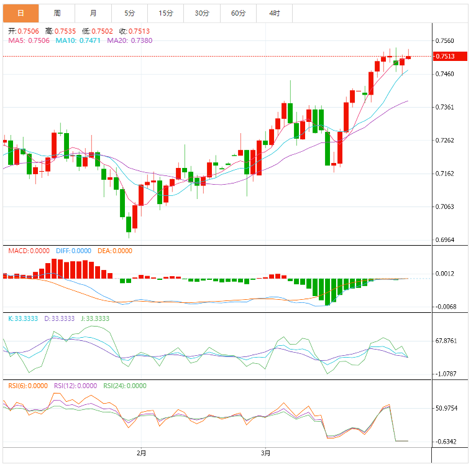
Task: Open the 月 (monthly) timeframe tab
Action: click(93, 13)
